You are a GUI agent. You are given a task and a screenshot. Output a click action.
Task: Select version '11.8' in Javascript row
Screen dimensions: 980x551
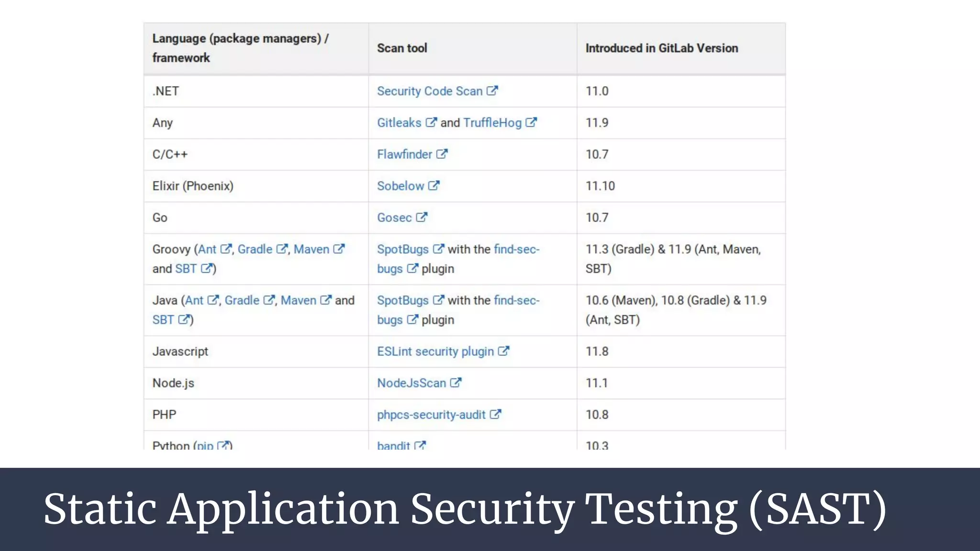tap(597, 351)
